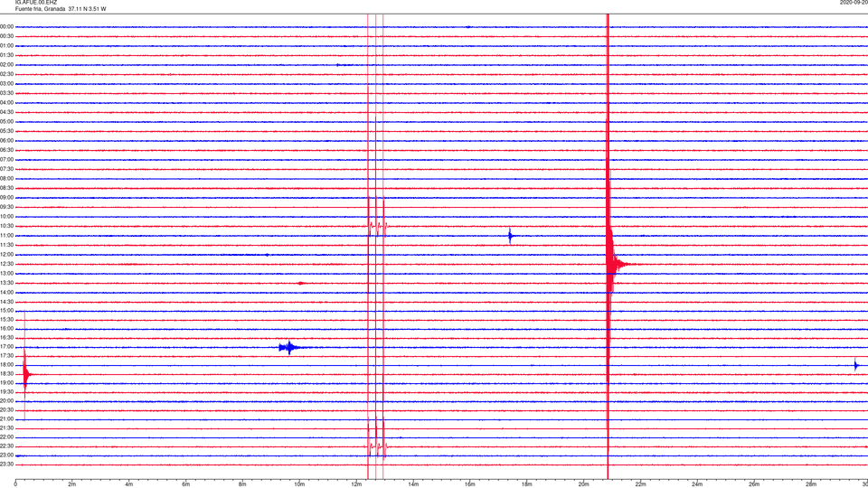Select the 04:00 trace time label
This screenshot has width=868, height=488.
6,102
